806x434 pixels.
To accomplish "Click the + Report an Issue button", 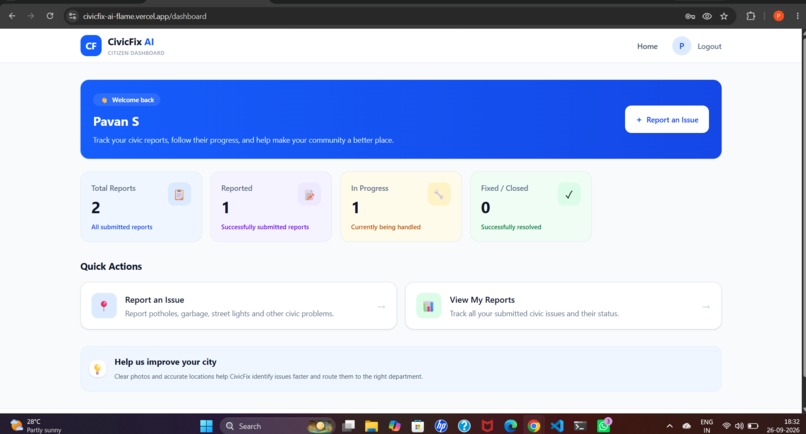I will (x=667, y=119).
